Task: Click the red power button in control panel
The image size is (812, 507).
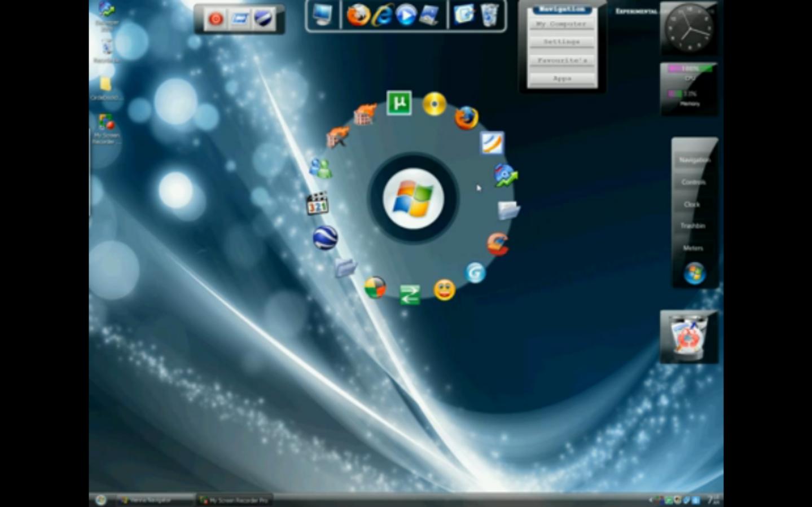Action: point(216,19)
